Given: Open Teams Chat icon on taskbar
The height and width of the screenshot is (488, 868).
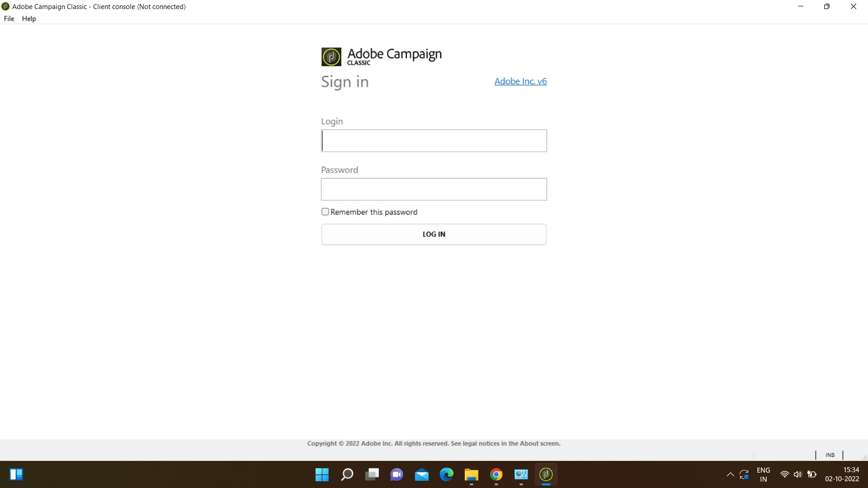Looking at the screenshot, I should click(x=396, y=474).
